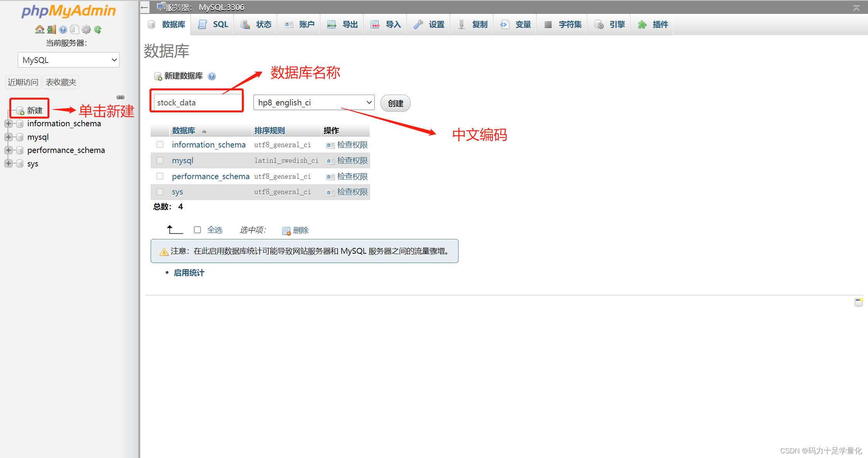Open phpMyAdmin documentation blue question icon
This screenshot has height=458, width=868.
tap(63, 29)
